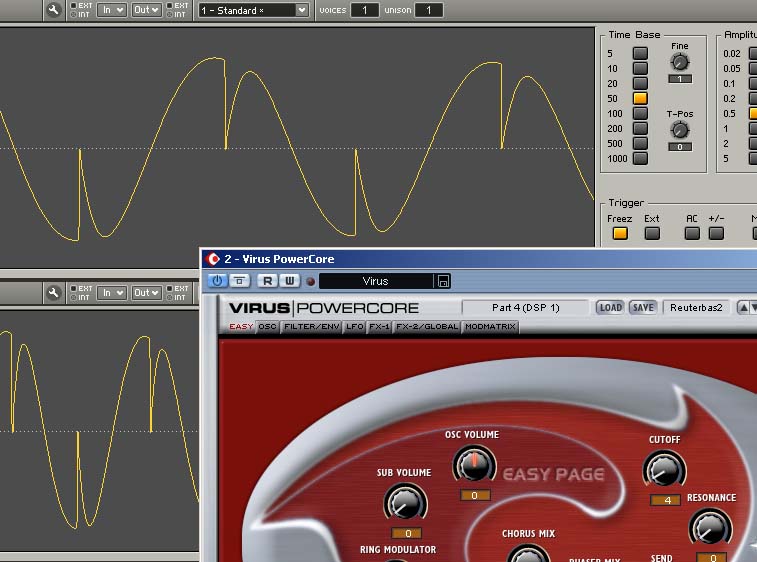Open the wrench settings in the lower rack device
Image resolution: width=757 pixels, height=562 pixels.
[54, 293]
